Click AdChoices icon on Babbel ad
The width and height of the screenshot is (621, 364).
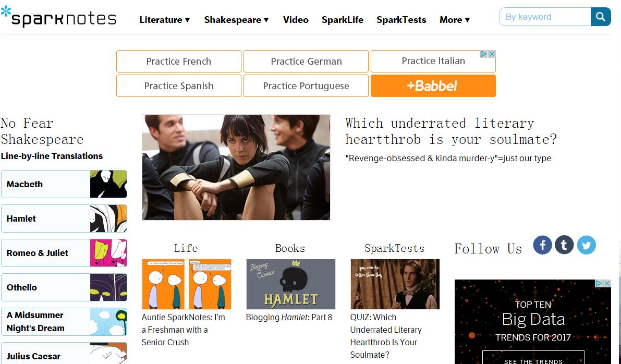point(483,54)
